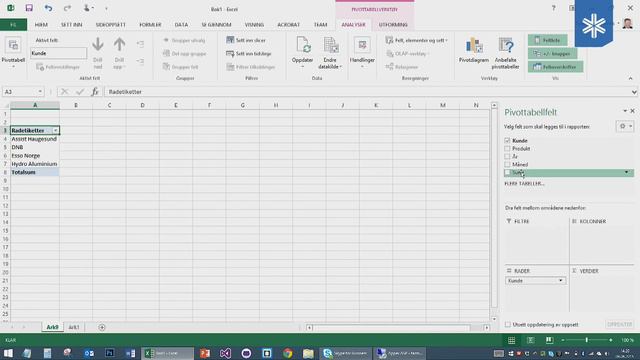The image size is (640, 360).
Task: Collapse the ribbon with the arrow
Action: pyautogui.click(x=630, y=78)
